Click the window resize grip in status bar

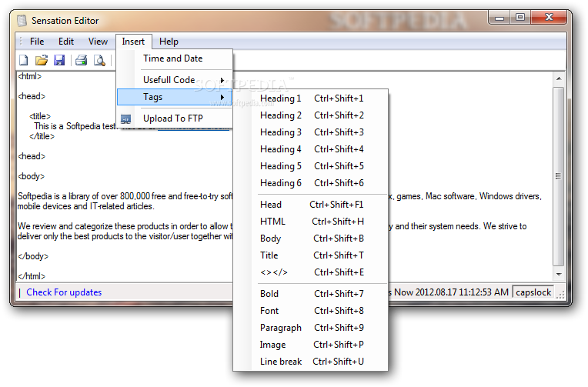pos(560,295)
